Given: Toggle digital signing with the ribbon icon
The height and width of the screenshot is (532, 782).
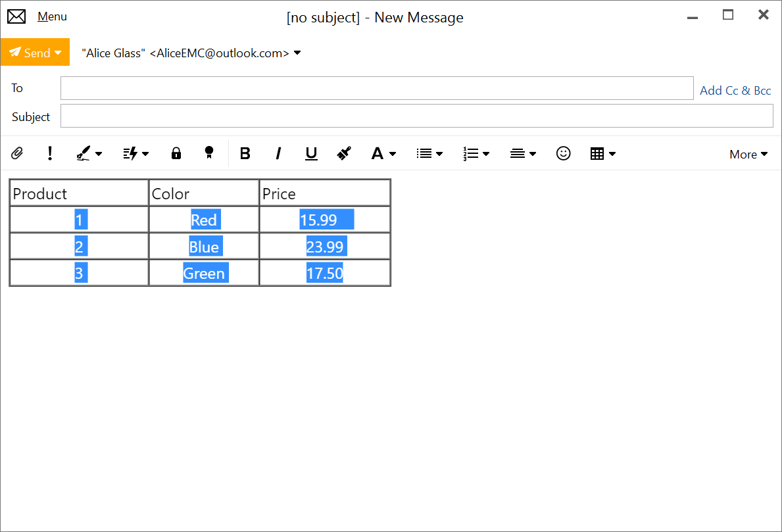Looking at the screenshot, I should click(209, 153).
